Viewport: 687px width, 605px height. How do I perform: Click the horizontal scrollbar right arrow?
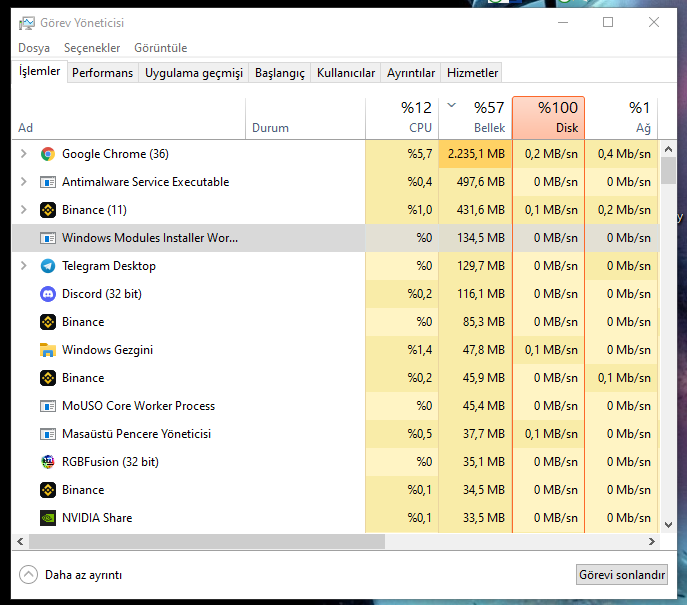[652, 541]
